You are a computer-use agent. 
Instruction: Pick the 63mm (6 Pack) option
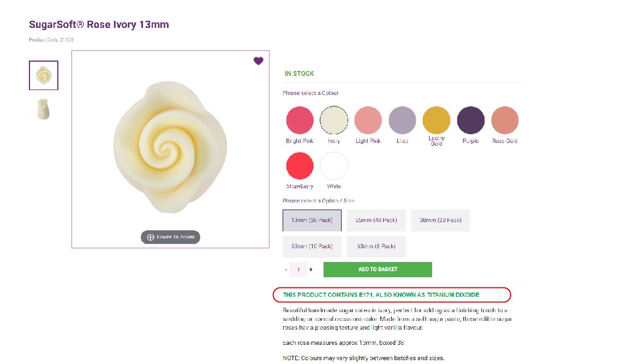376,246
